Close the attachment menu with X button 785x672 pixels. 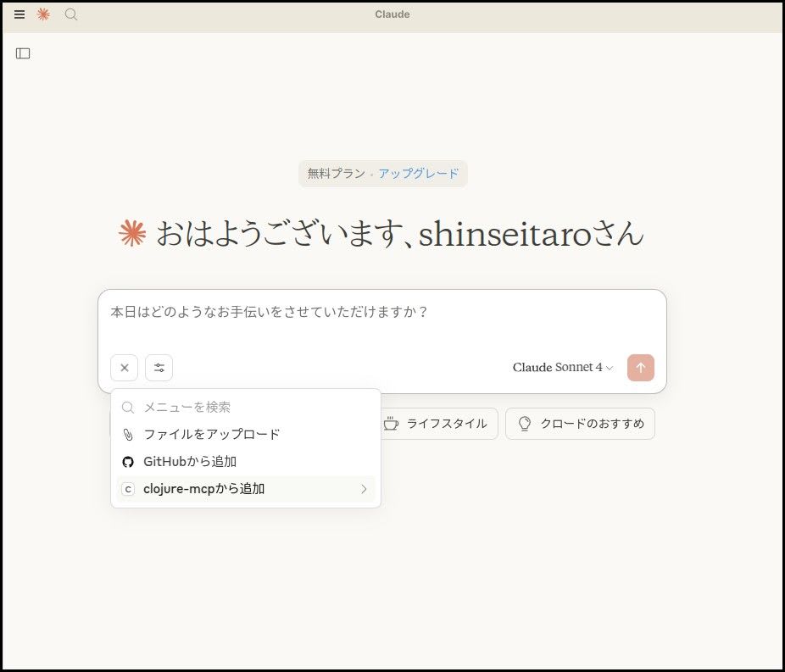(x=124, y=368)
